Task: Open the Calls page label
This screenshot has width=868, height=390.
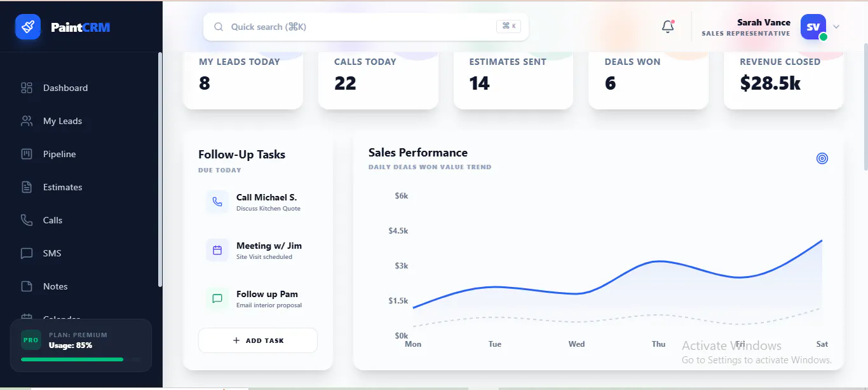Action: pyautogui.click(x=53, y=220)
